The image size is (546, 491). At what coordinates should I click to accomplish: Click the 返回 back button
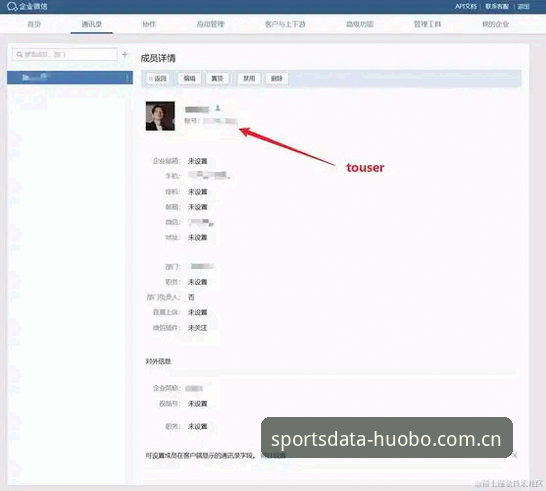coord(158,78)
